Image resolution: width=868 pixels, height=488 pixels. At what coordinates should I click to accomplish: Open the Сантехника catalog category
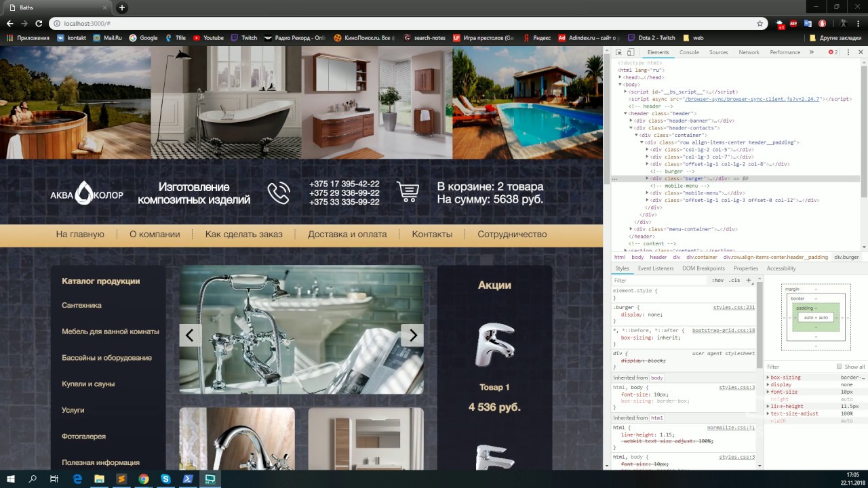click(81, 306)
